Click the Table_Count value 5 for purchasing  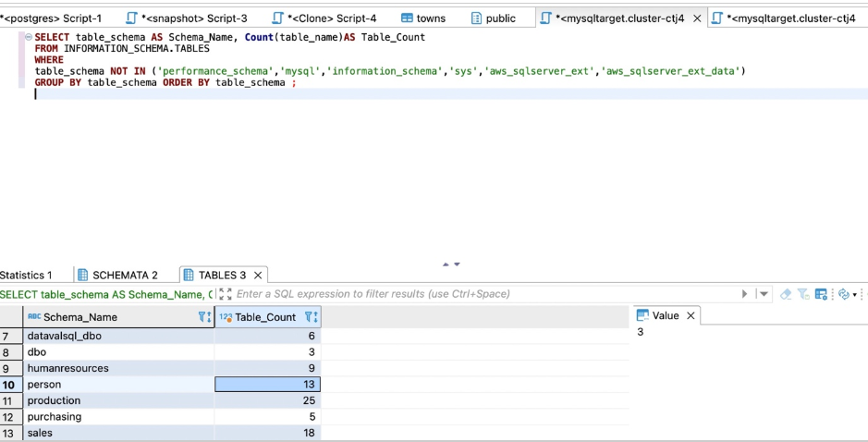coord(267,416)
